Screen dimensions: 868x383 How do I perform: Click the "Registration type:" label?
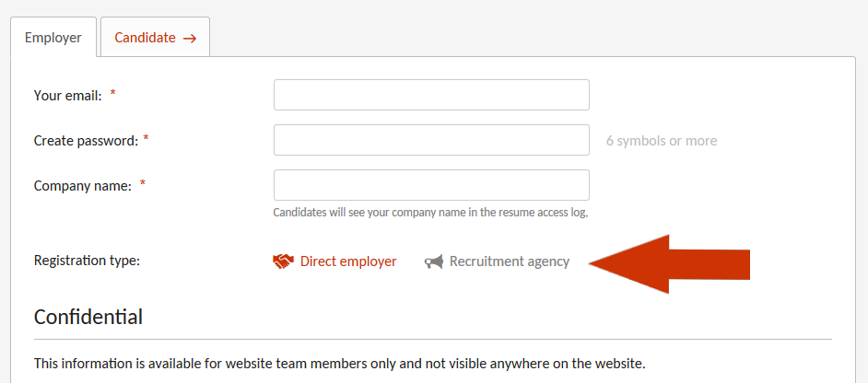click(x=87, y=261)
